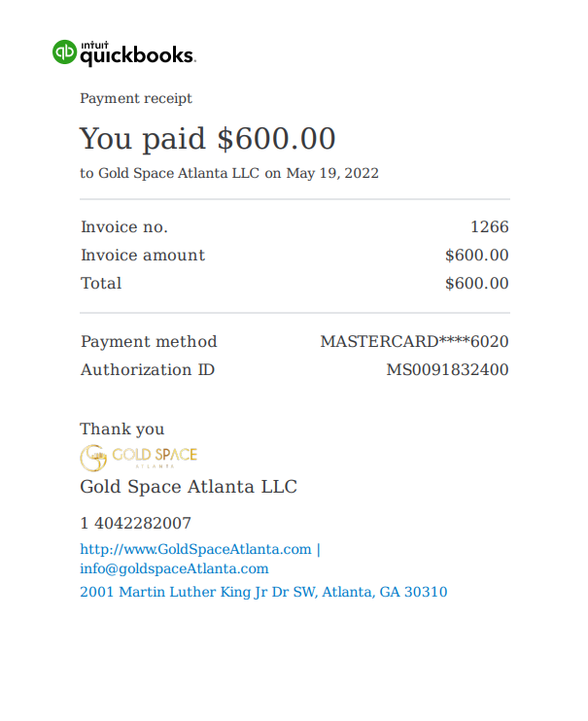588x721 pixels.
Task: Click the invoice number 1266
Action: (x=490, y=226)
